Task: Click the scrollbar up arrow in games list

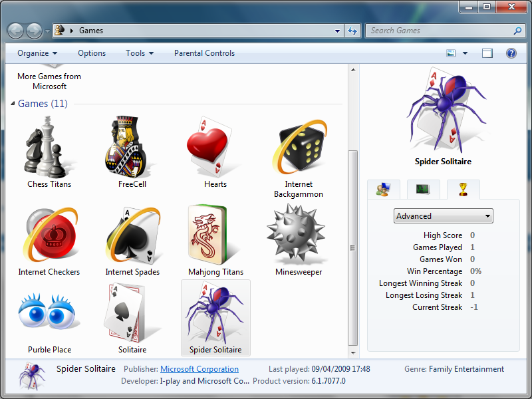Action: pos(353,70)
